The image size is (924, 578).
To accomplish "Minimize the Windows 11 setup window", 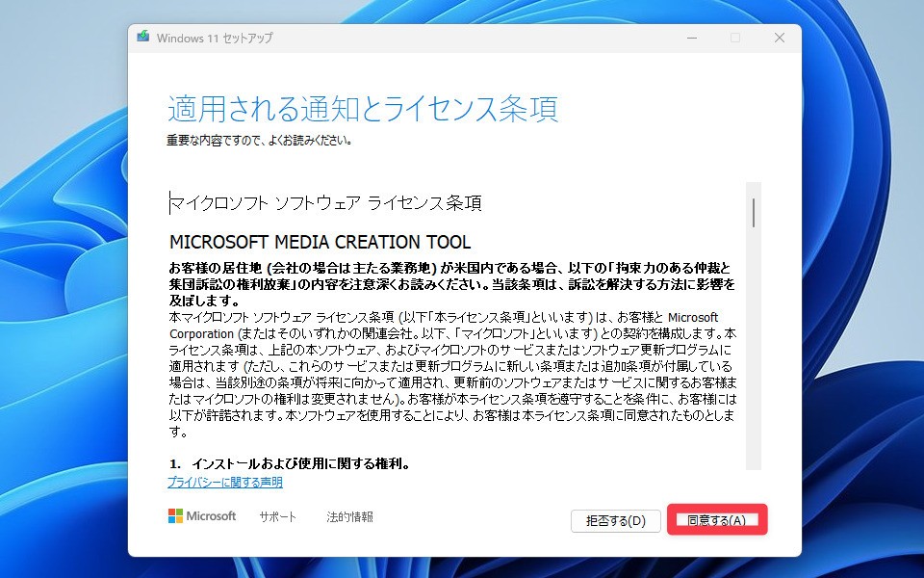I will point(692,38).
